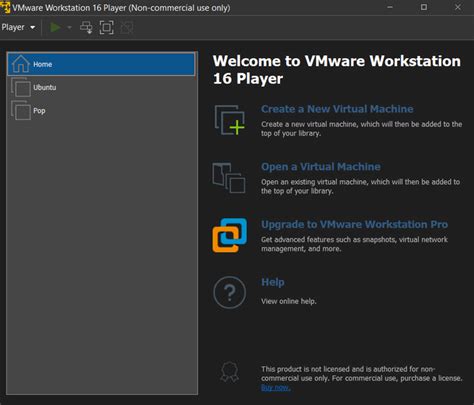
Task: Enter full screen mode via the toolbar icon
Action: coord(106,27)
